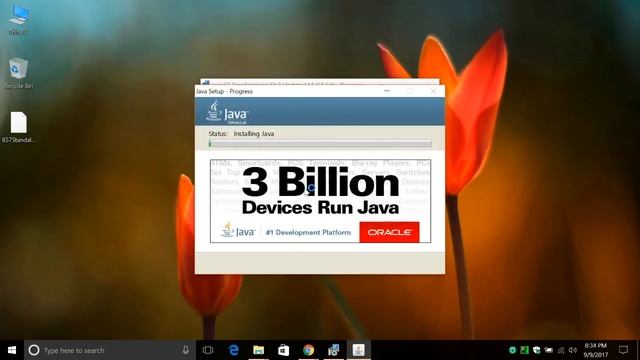Click the 'Installing Java' status text

253,133
